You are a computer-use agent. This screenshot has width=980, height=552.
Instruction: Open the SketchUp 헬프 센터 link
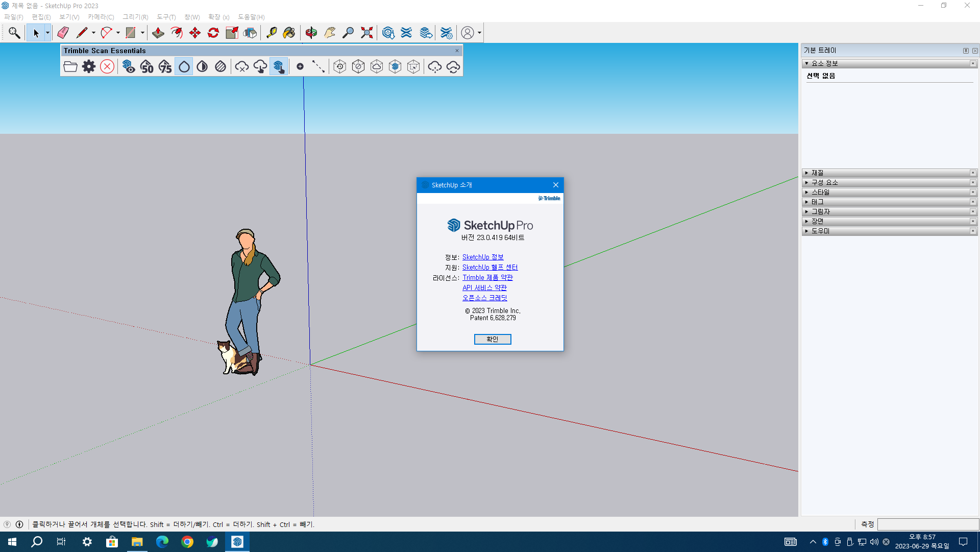click(x=489, y=267)
